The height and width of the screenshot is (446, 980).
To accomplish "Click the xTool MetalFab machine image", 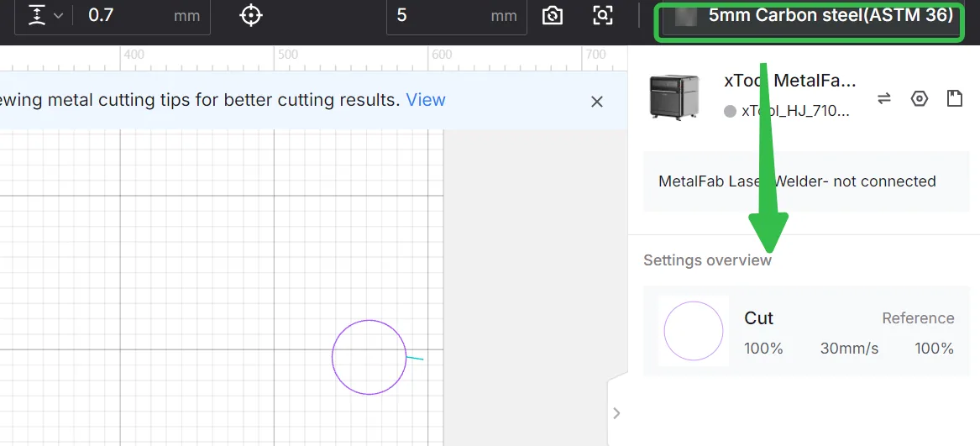I will [x=674, y=97].
